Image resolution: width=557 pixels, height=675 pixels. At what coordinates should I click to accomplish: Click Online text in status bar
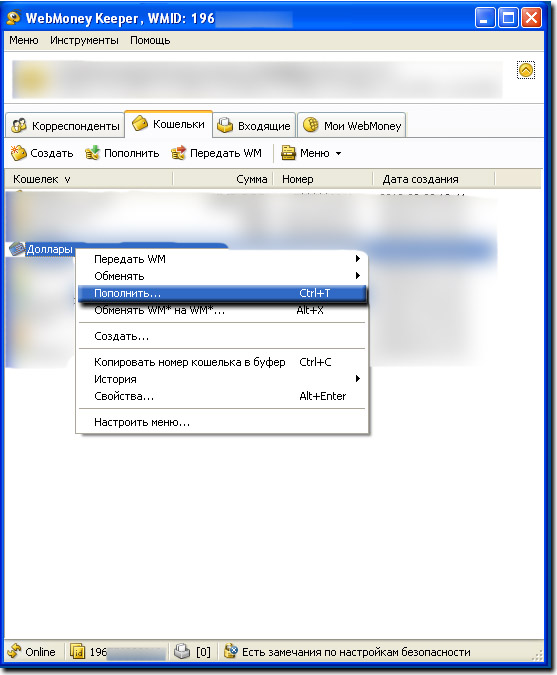pos(40,652)
